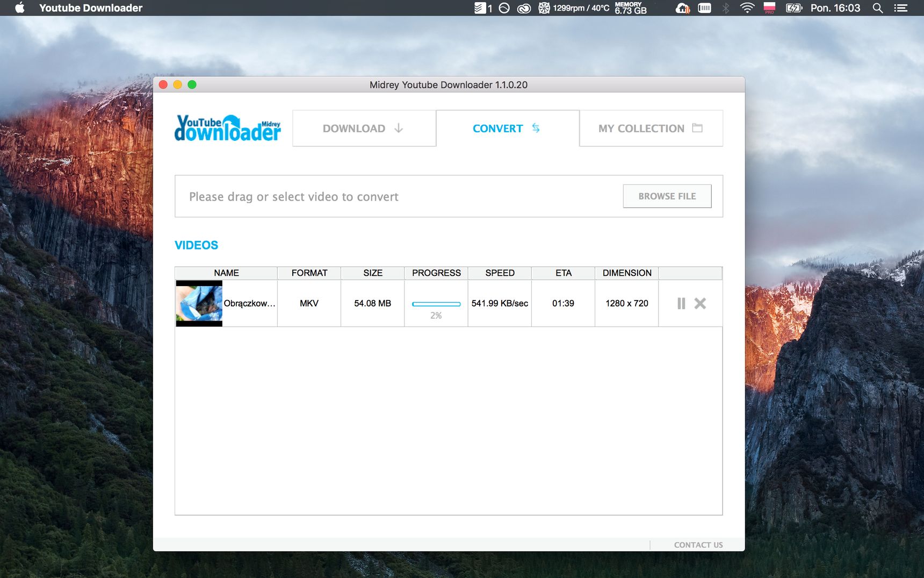Pause the Obrączkow... video conversion

tap(681, 303)
